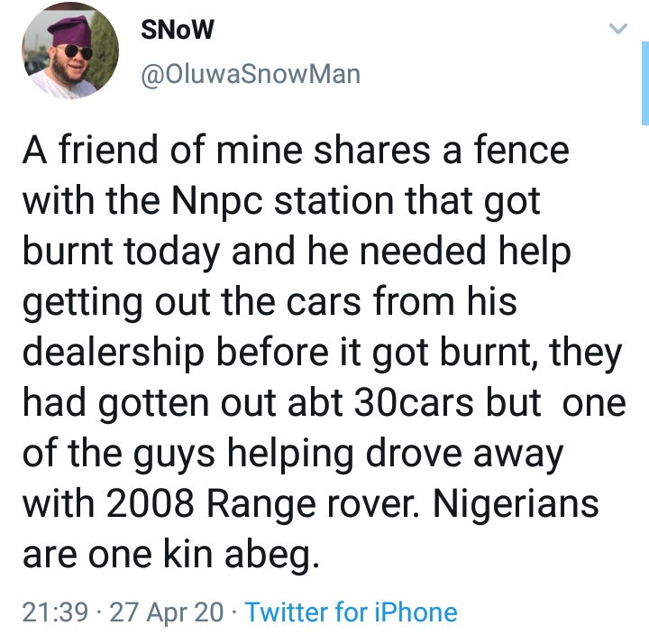This screenshot has width=649, height=644.
Task: Open SNoW's round profile picture
Action: (x=70, y=51)
